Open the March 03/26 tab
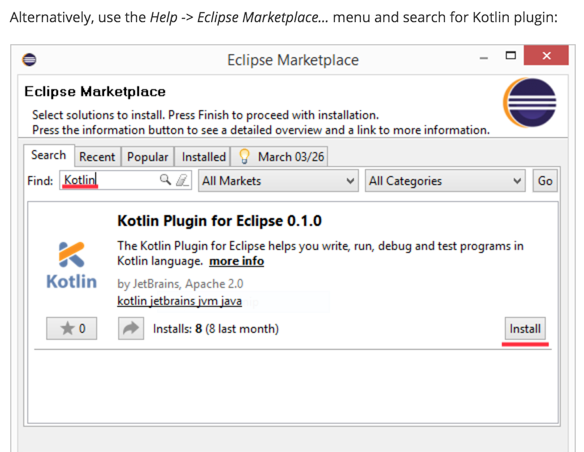The image size is (584, 452). click(x=279, y=157)
